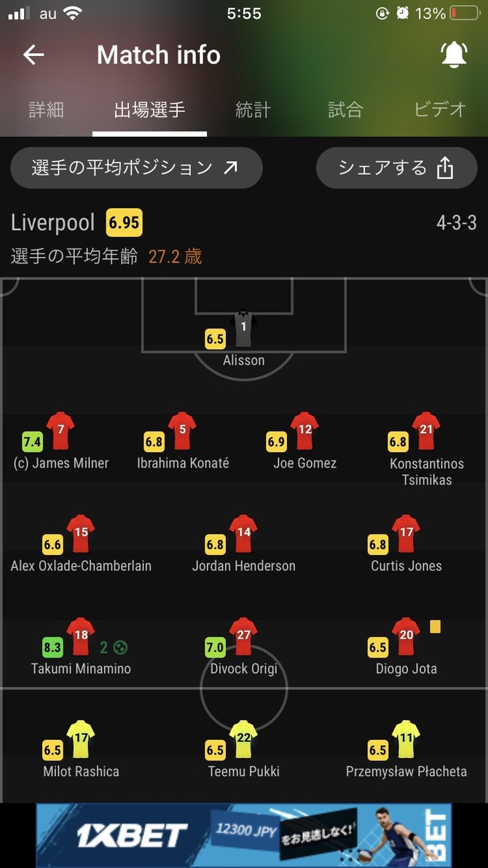
Task: Tap the back arrow icon
Action: pyautogui.click(x=34, y=55)
